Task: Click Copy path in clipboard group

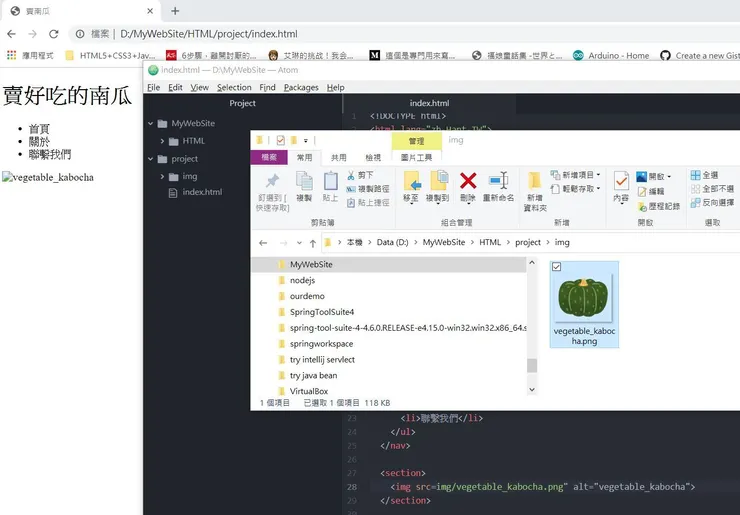Action: (x=368, y=189)
